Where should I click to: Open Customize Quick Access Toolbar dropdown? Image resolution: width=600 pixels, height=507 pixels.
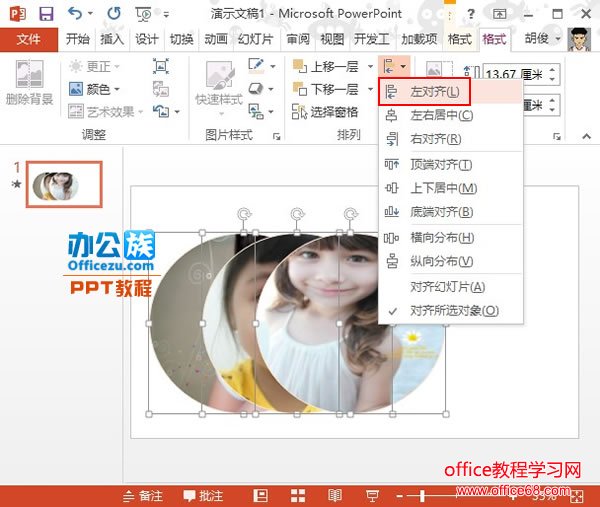(166, 15)
